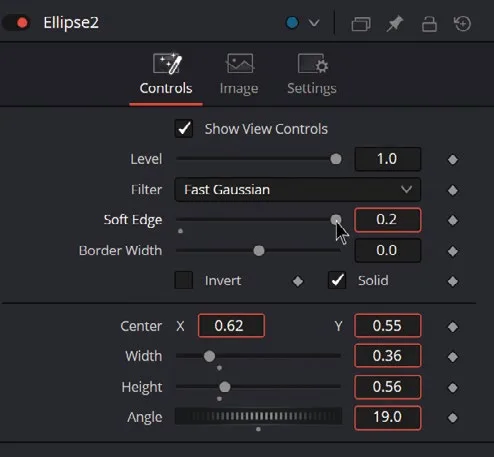Click the Center X value field

tap(231, 326)
